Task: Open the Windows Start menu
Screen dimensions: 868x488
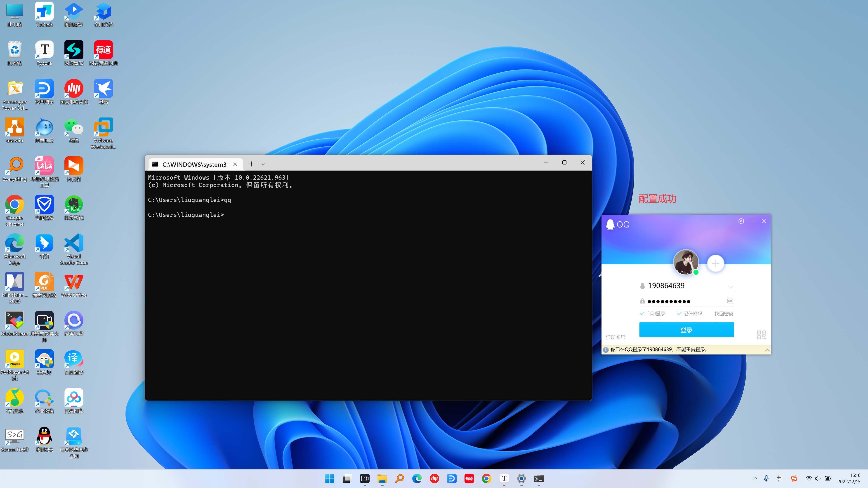Action: point(330,479)
